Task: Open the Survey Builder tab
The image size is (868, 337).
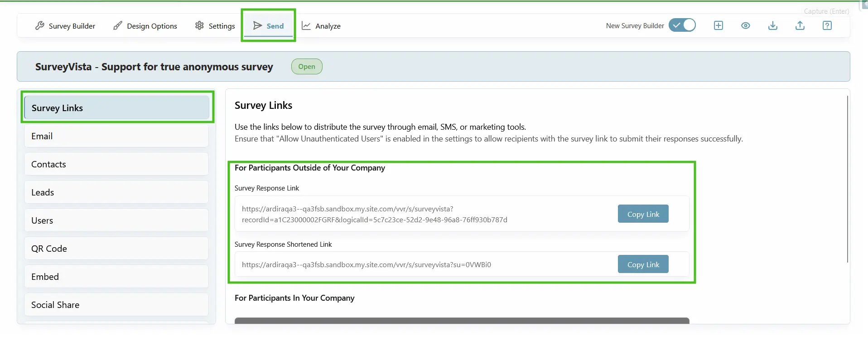Action: point(65,26)
